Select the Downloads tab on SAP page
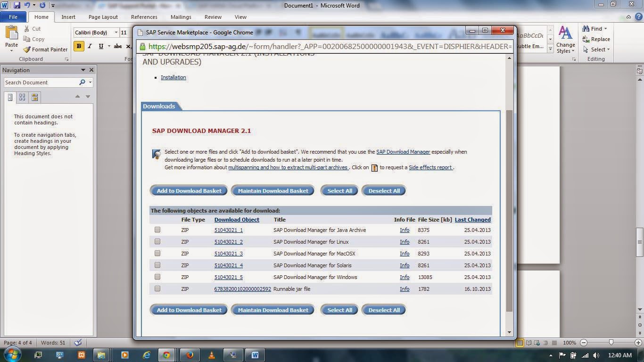This screenshot has height=362, width=644. [159, 106]
